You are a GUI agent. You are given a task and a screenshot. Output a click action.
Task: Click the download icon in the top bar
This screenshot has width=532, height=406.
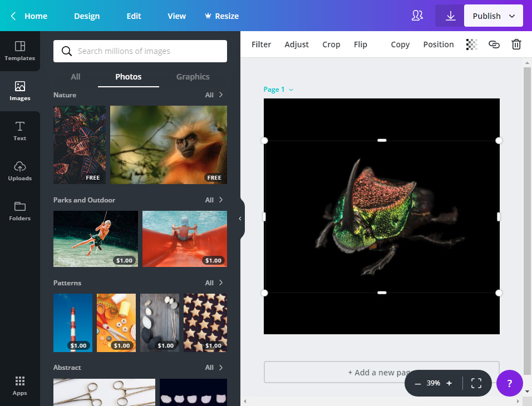pos(450,16)
